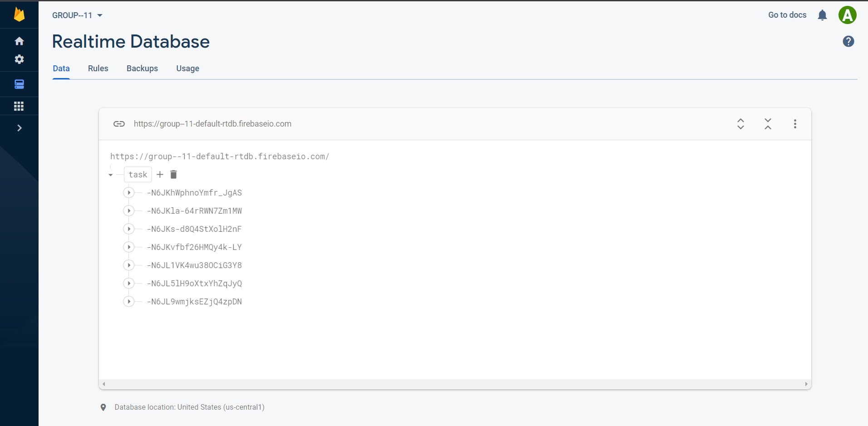Collapse the task node disclosure triangle
The height and width of the screenshot is (426, 868).
coord(111,174)
